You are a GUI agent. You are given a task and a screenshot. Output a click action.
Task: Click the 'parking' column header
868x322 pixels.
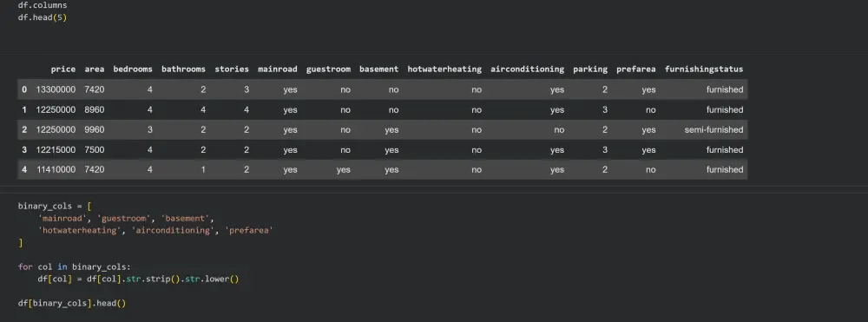click(590, 69)
